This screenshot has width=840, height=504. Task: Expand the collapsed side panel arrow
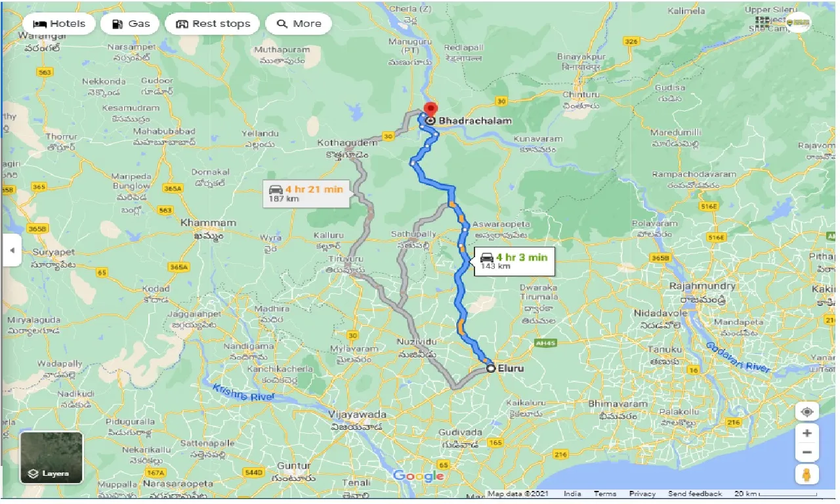(x=12, y=250)
